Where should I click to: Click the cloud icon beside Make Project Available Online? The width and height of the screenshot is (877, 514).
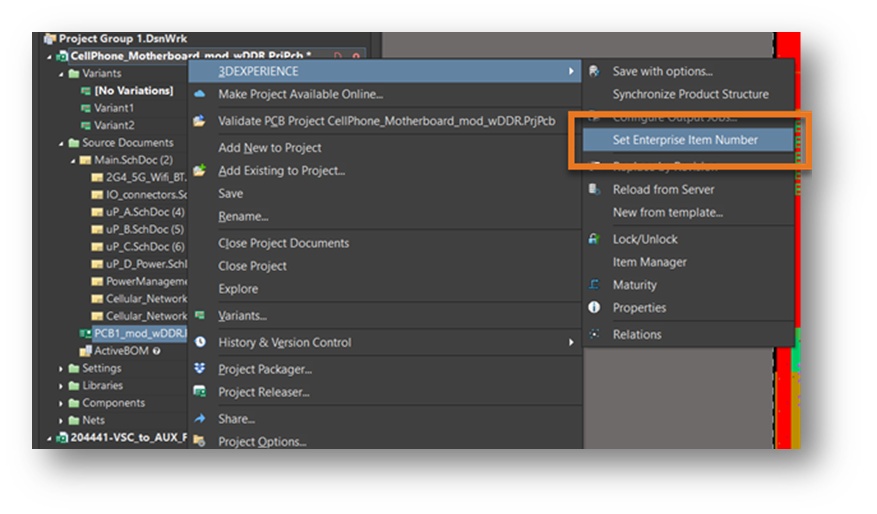coord(199,94)
